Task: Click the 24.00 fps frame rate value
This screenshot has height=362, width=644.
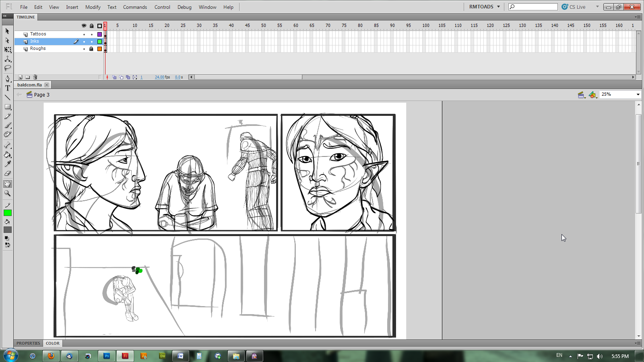Action: pyautogui.click(x=159, y=77)
